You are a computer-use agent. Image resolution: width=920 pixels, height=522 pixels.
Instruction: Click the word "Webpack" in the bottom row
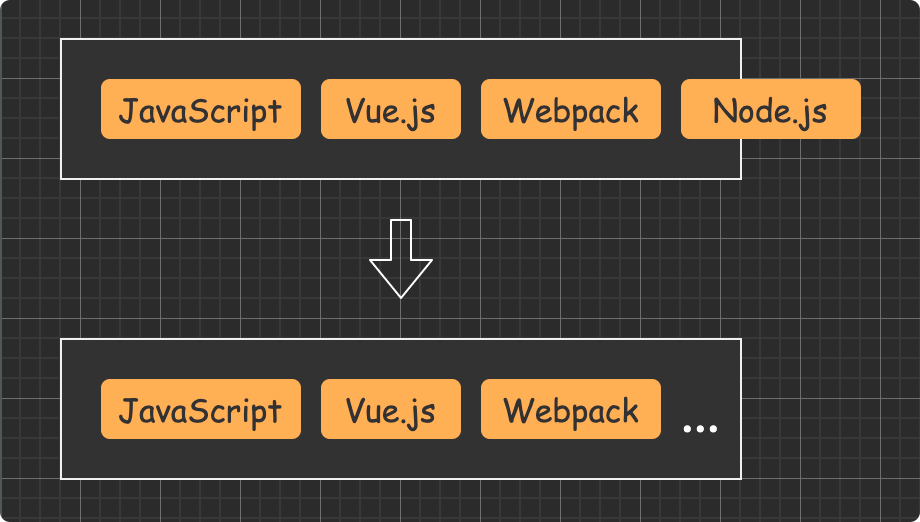tap(570, 410)
